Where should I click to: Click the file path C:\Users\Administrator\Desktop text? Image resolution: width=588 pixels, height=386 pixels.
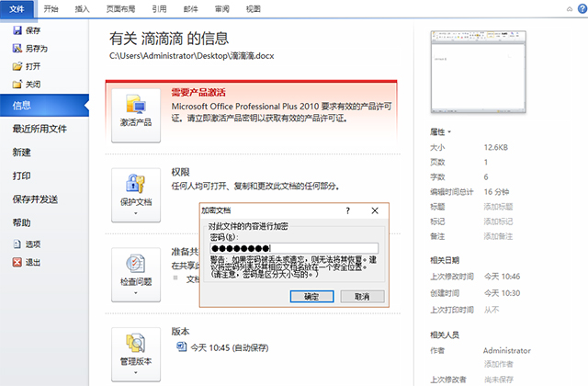click(192, 56)
